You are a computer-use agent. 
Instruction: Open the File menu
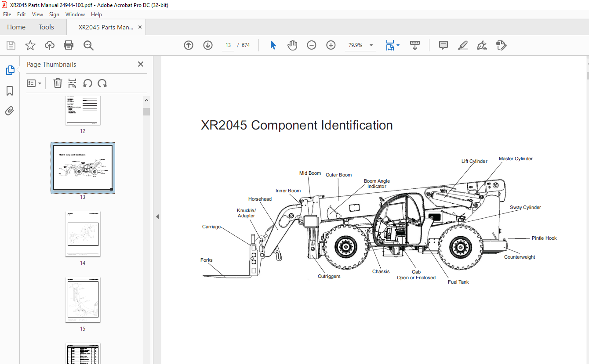coord(7,14)
